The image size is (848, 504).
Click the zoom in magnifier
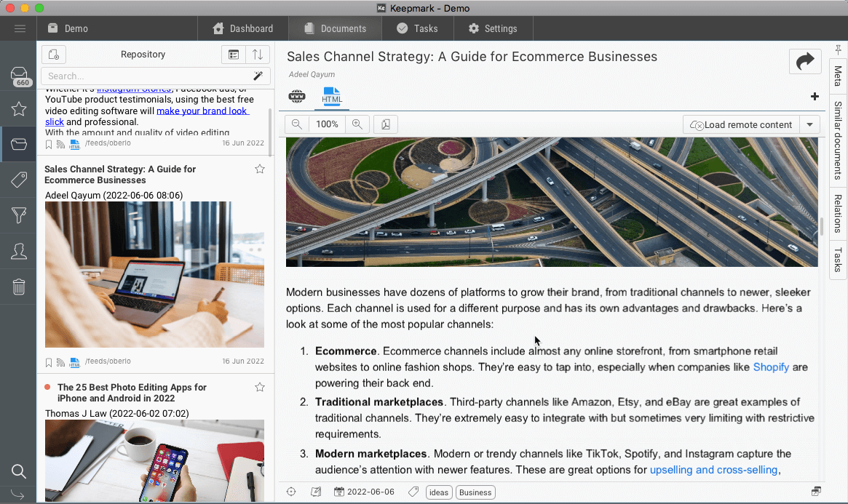(357, 124)
